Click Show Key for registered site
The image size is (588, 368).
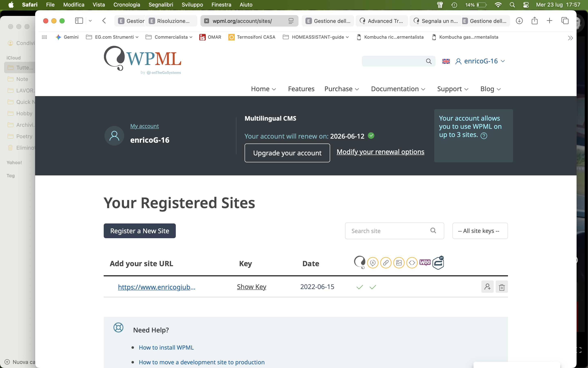252,287
